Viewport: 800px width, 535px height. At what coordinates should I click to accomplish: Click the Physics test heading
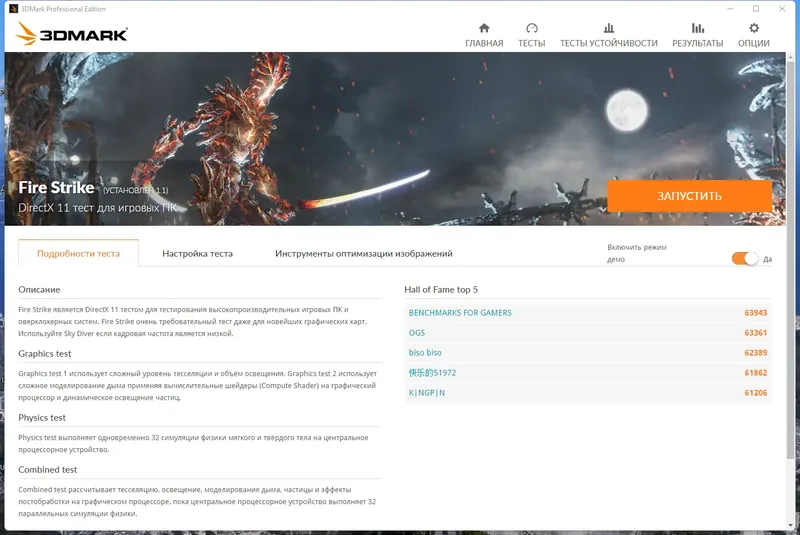pos(42,418)
